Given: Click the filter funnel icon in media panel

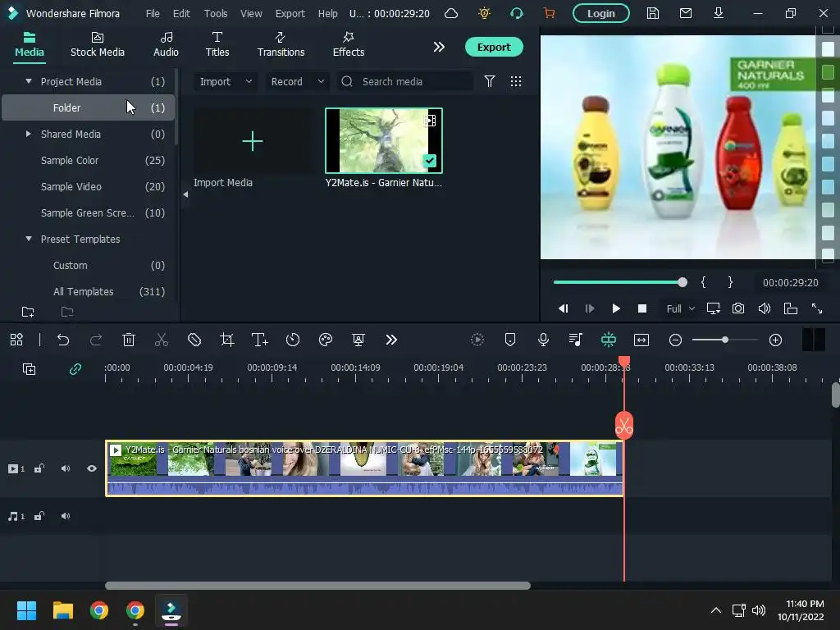Looking at the screenshot, I should coord(490,81).
